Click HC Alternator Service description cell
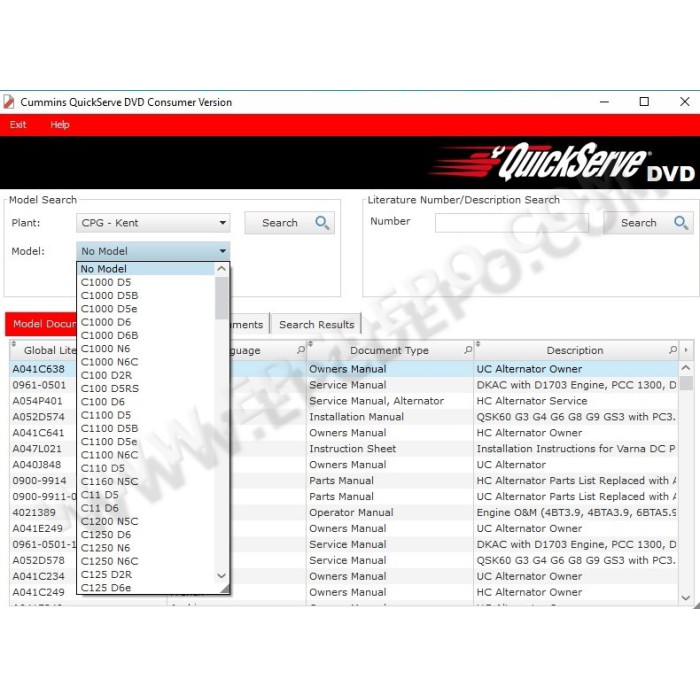This screenshot has width=700, height=700. click(x=576, y=401)
